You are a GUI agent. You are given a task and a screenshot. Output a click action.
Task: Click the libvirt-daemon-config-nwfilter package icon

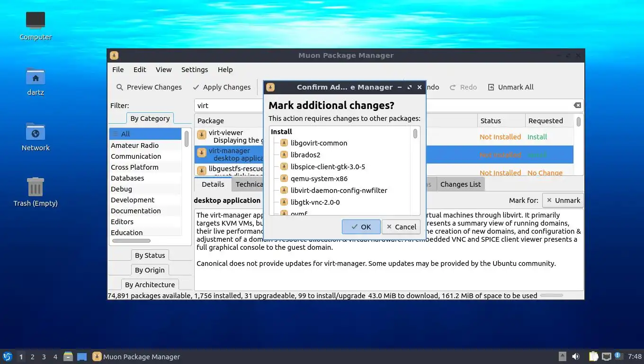point(284,191)
